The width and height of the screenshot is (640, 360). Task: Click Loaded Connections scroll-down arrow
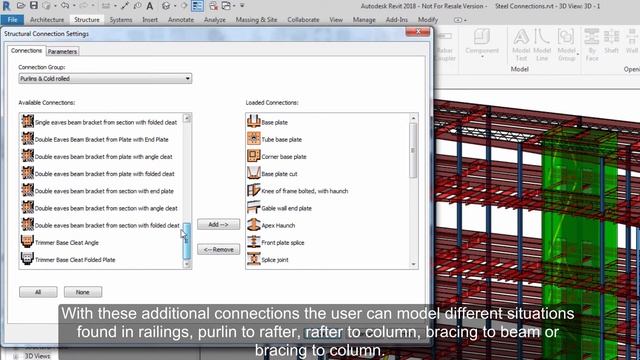point(413,264)
